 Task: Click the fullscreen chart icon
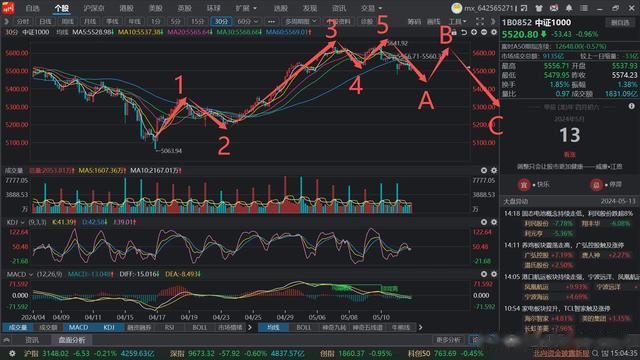click(480, 21)
